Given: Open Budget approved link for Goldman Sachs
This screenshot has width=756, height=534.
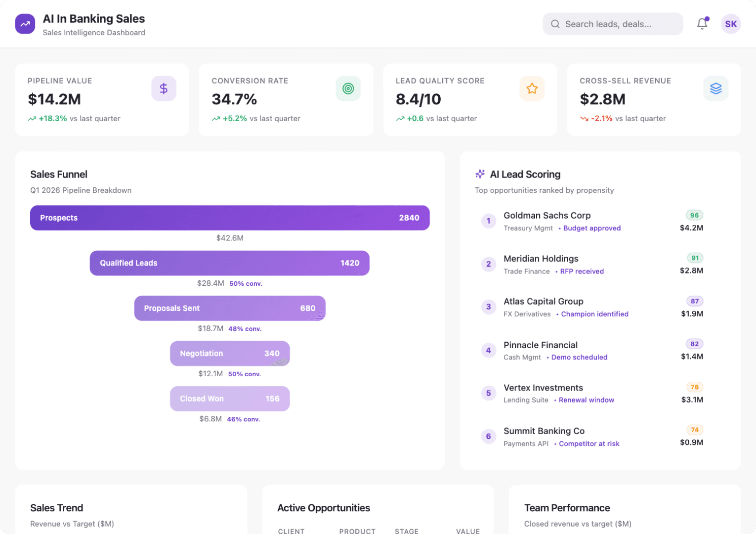Looking at the screenshot, I should click(592, 228).
